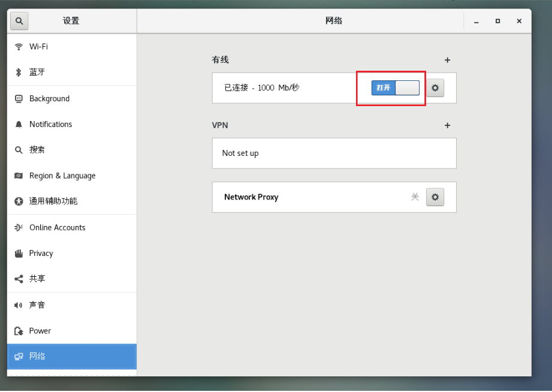This screenshot has width=552, height=392.
Task: Click the Notifications bell icon
Action: [x=19, y=124]
